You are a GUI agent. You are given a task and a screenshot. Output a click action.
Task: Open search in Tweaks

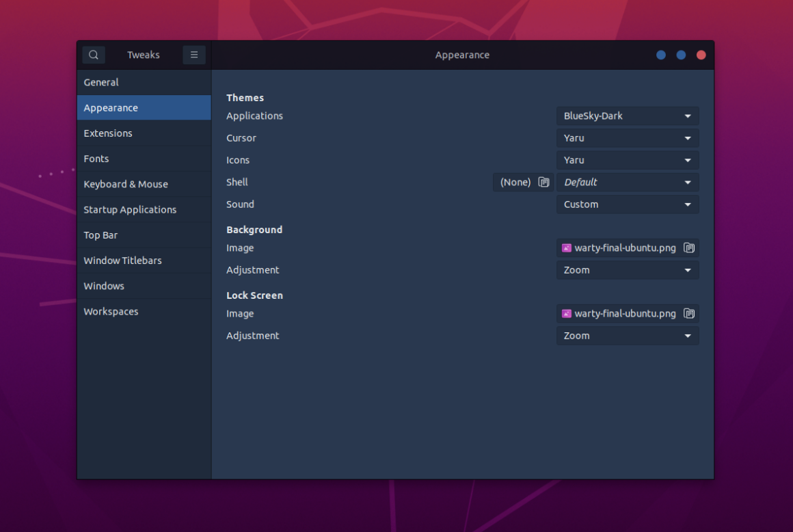point(93,55)
